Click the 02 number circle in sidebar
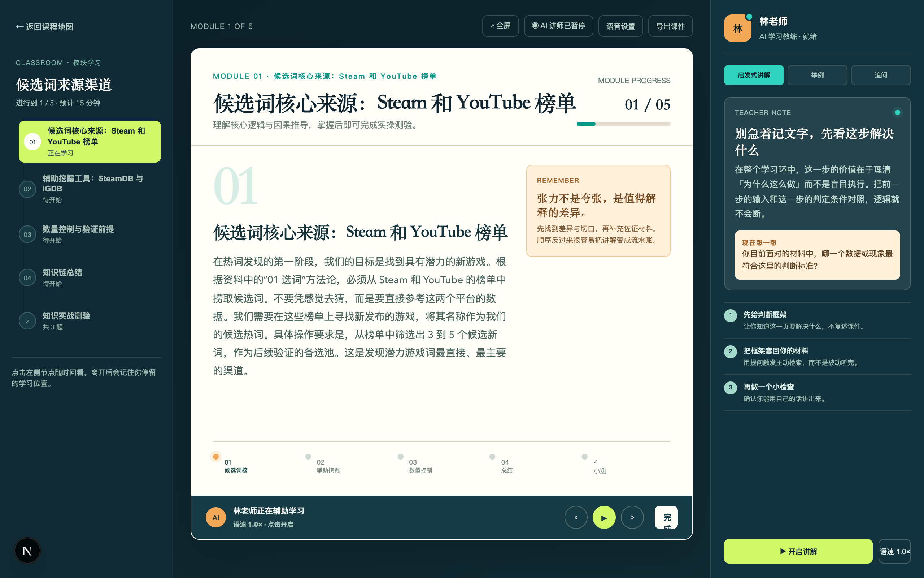The width and height of the screenshot is (924, 578). (x=27, y=189)
